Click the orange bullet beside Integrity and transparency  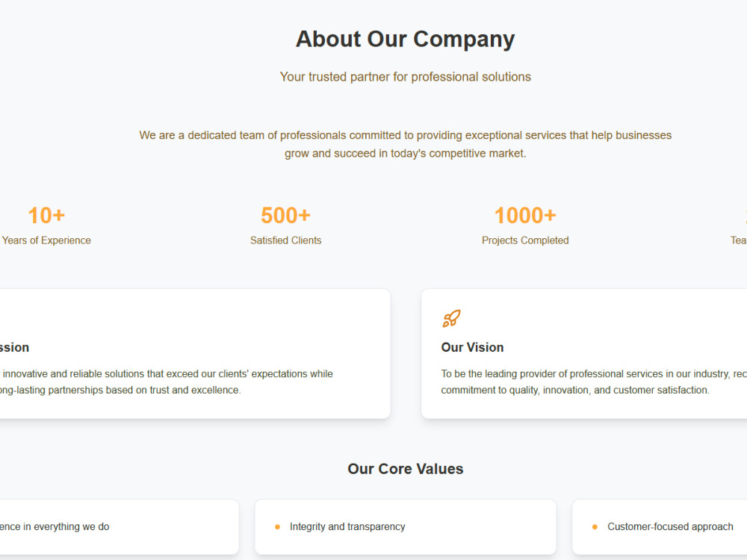click(x=277, y=526)
